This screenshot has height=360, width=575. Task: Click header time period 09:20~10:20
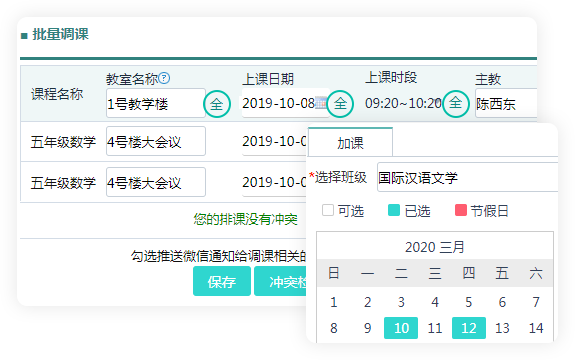click(403, 103)
